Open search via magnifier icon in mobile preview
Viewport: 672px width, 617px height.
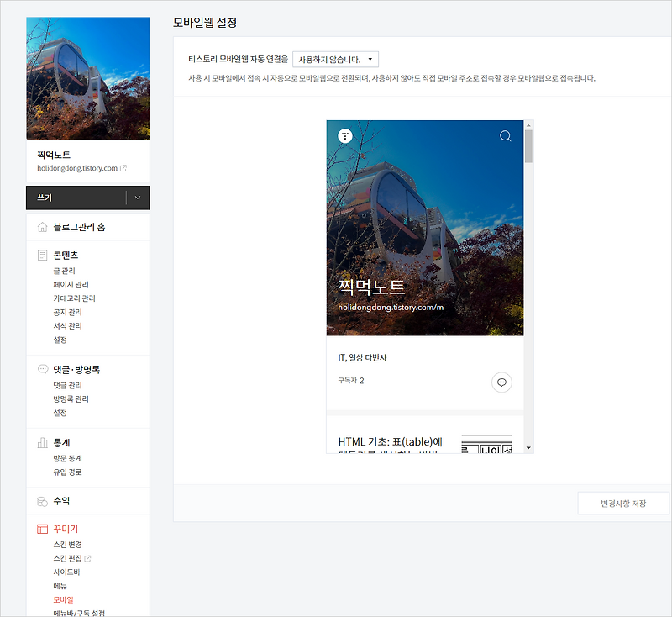click(x=505, y=134)
